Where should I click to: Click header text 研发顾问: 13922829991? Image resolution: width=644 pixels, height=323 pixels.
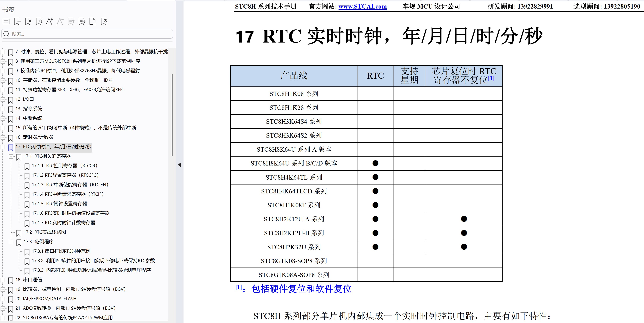click(520, 6)
